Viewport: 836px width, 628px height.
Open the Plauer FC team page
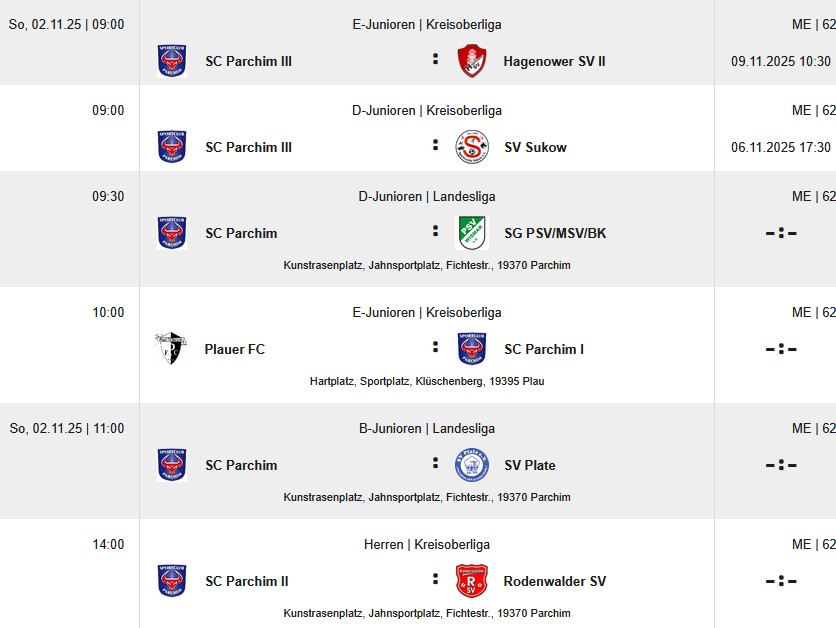pyautogui.click(x=234, y=349)
